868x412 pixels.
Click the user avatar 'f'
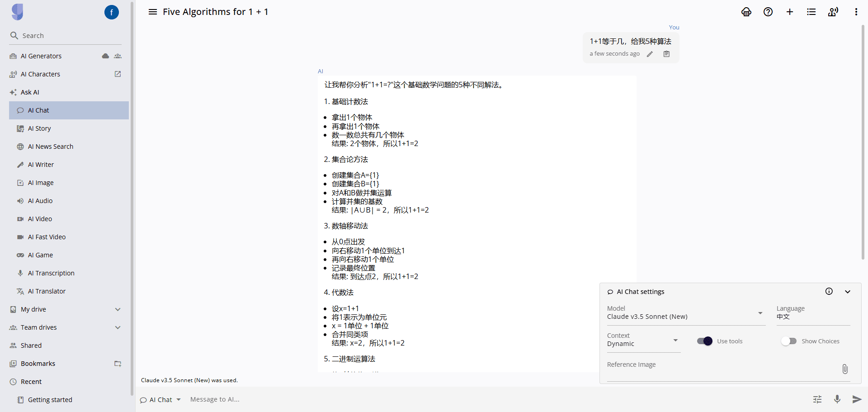tap(112, 12)
